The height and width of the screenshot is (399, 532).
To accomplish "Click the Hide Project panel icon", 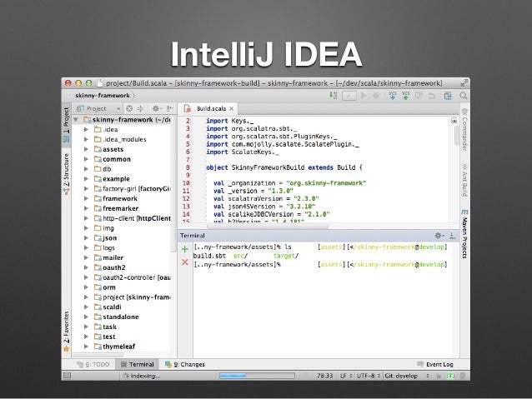I will pyautogui.click(x=170, y=108).
